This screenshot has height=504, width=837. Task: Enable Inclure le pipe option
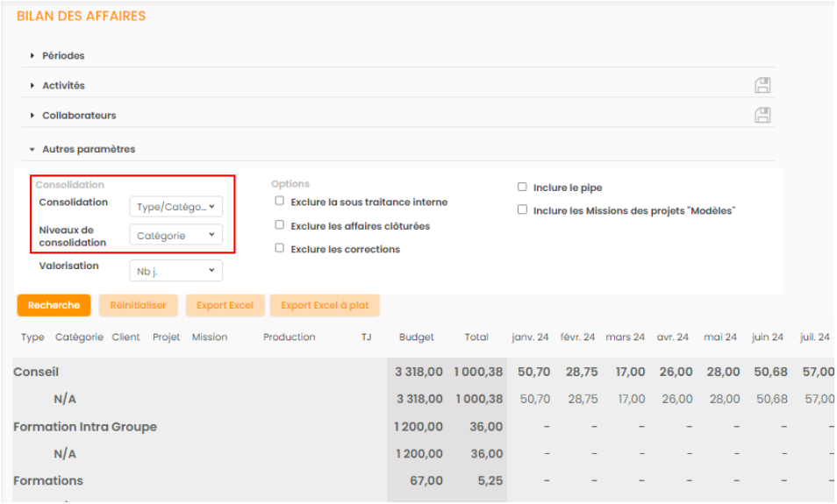click(522, 188)
